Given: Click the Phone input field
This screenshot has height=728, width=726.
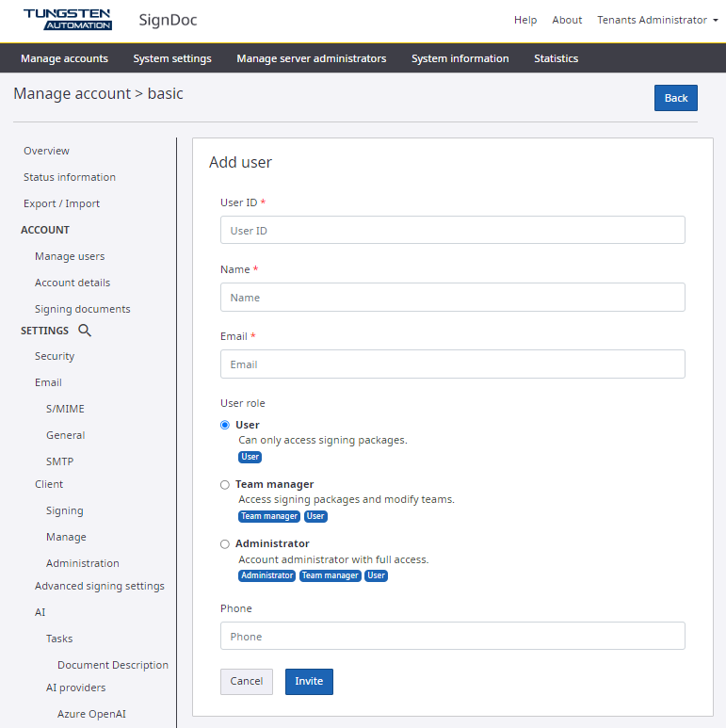Looking at the screenshot, I should click(452, 637).
